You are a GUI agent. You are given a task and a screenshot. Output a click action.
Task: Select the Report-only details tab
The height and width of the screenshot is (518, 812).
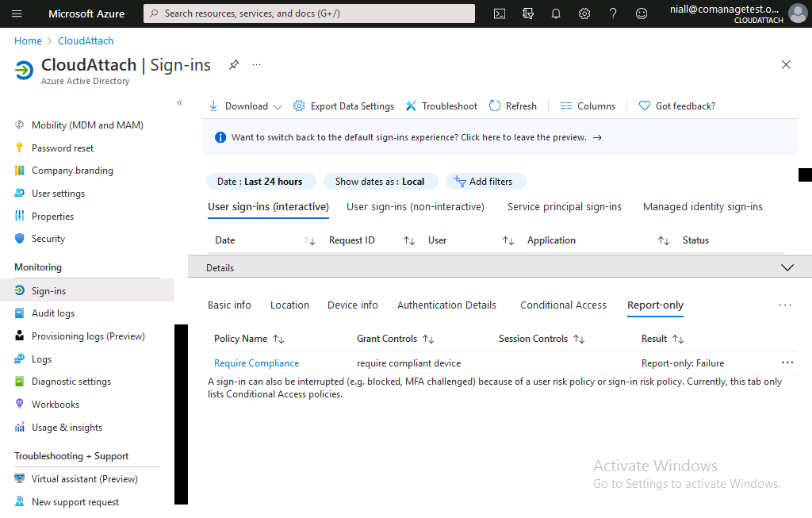pos(655,305)
